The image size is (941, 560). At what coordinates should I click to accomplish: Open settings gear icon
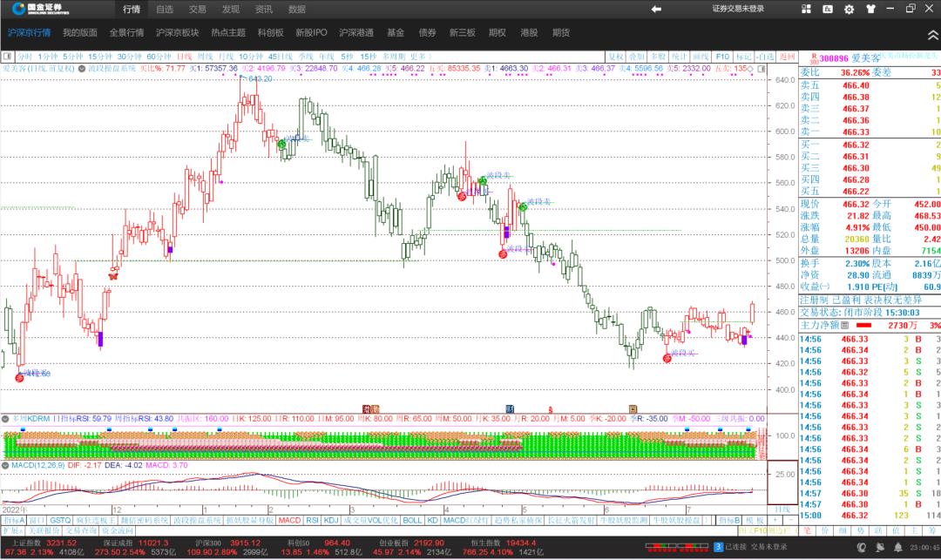pyautogui.click(x=847, y=9)
